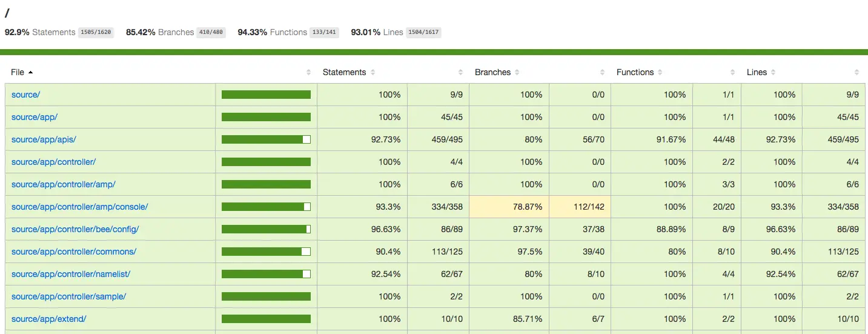Viewport: 868px width, 334px height.
Task: Click the sort arrows next to Lines
Action: 774,72
